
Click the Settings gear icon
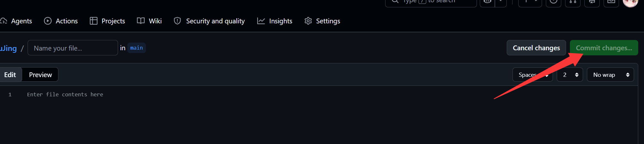[x=308, y=21]
